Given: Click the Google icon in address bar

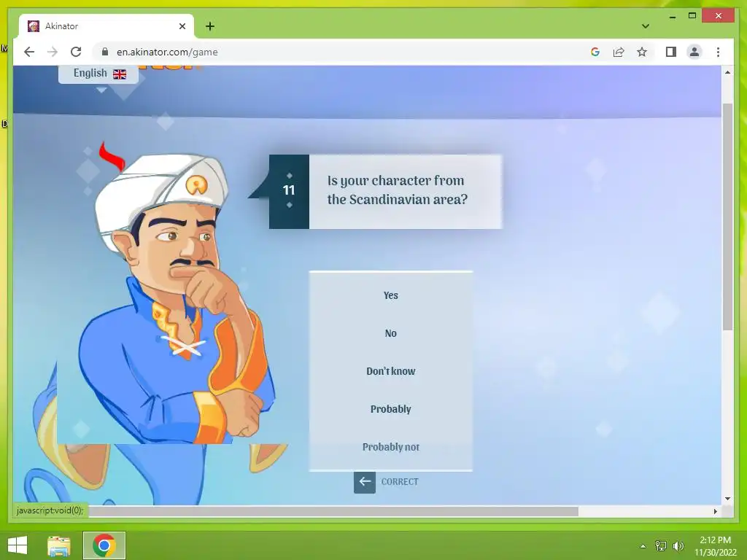Looking at the screenshot, I should point(595,52).
